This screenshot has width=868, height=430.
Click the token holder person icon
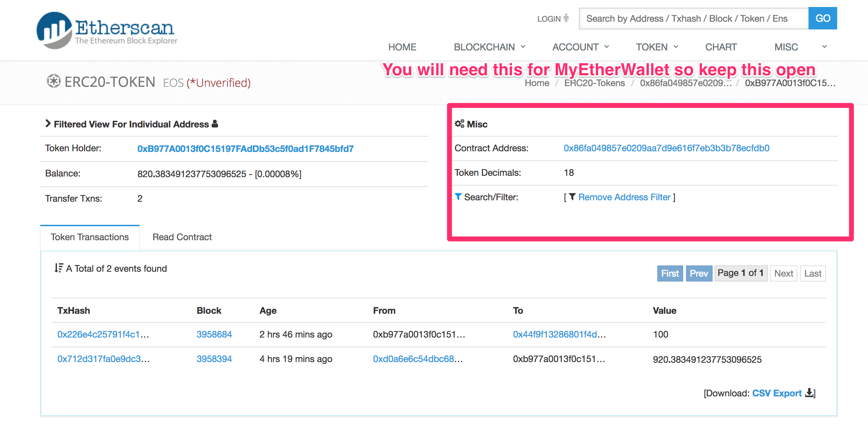point(215,124)
